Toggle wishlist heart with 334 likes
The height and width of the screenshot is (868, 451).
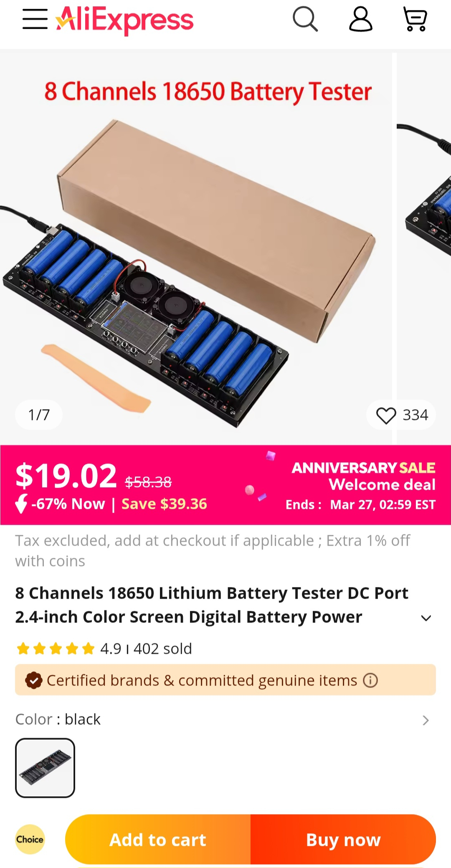[x=401, y=415]
